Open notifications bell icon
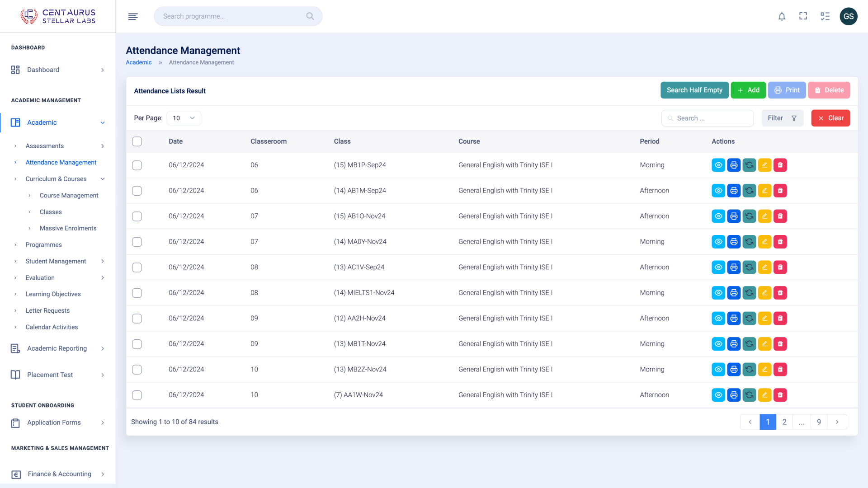 pos(782,16)
